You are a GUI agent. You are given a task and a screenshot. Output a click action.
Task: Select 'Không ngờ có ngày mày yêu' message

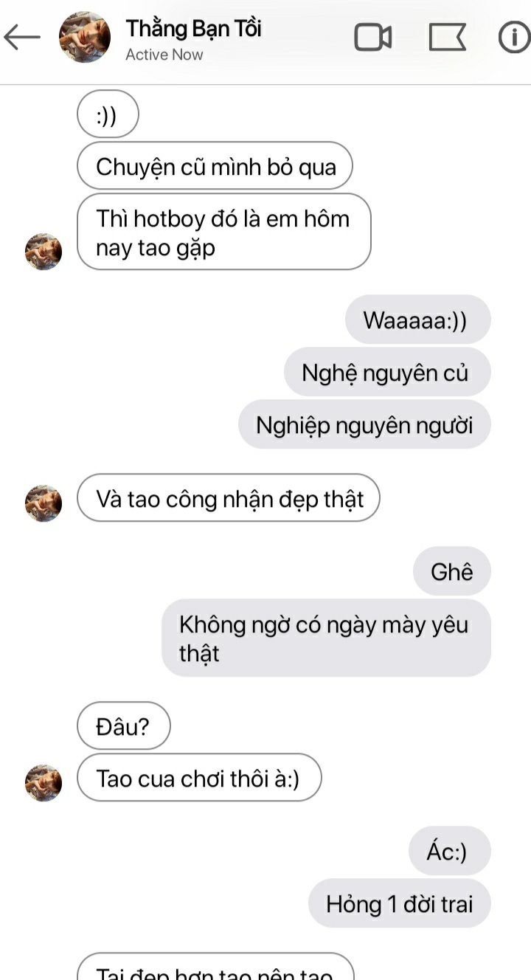326,638
